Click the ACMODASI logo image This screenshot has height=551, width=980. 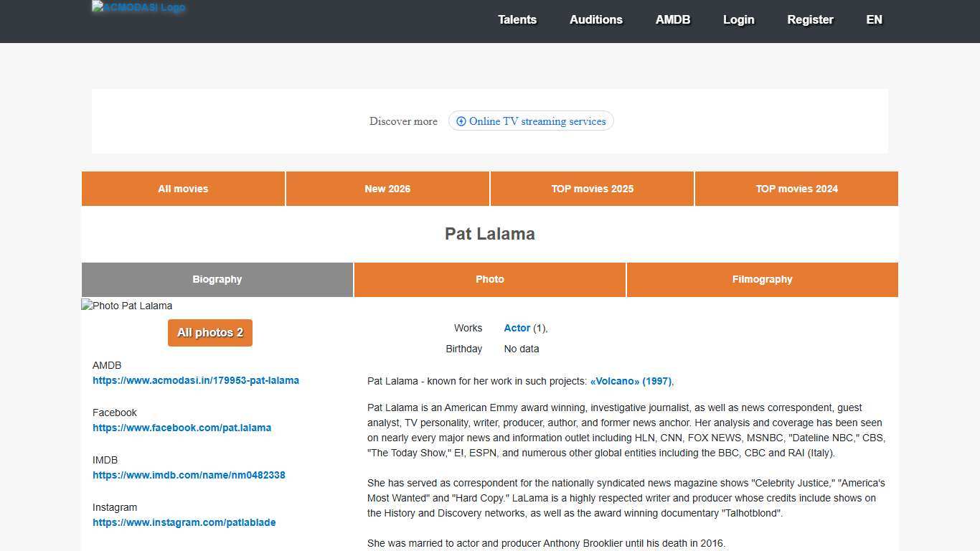point(138,8)
